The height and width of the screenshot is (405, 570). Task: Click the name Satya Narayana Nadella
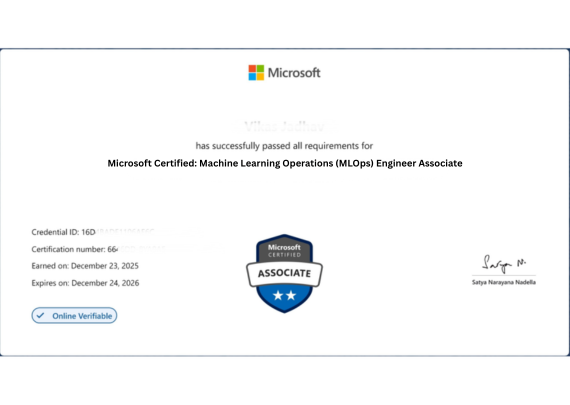503,282
